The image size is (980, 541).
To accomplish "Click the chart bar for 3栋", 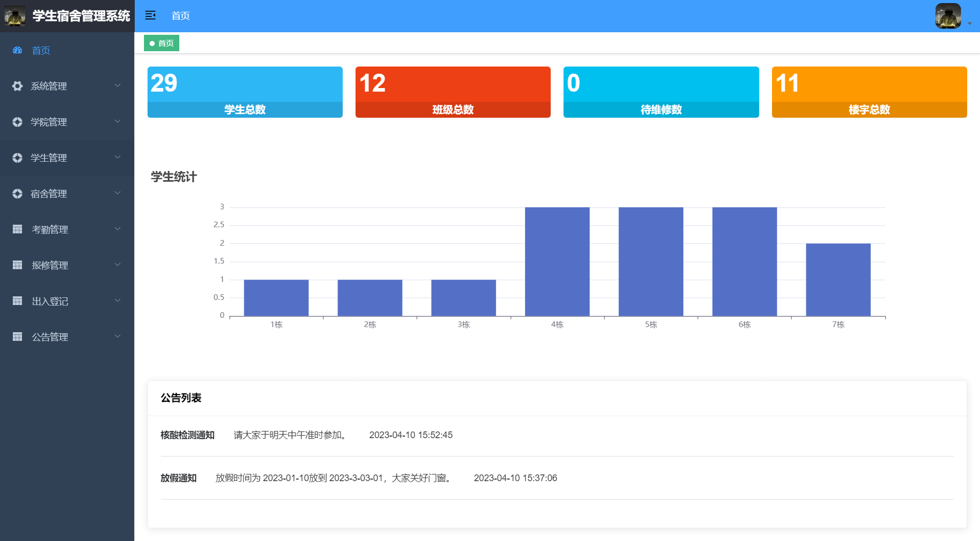I will tap(464, 298).
